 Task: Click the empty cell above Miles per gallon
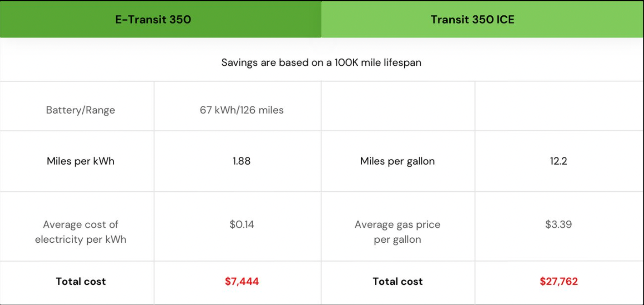[x=397, y=106]
